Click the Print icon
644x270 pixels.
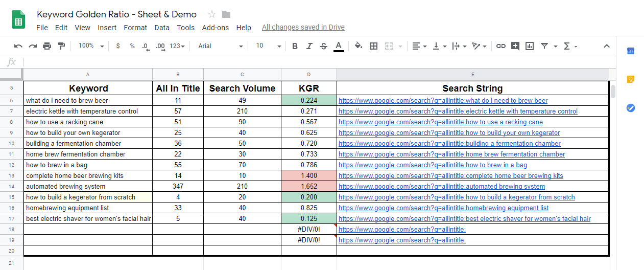click(47, 46)
